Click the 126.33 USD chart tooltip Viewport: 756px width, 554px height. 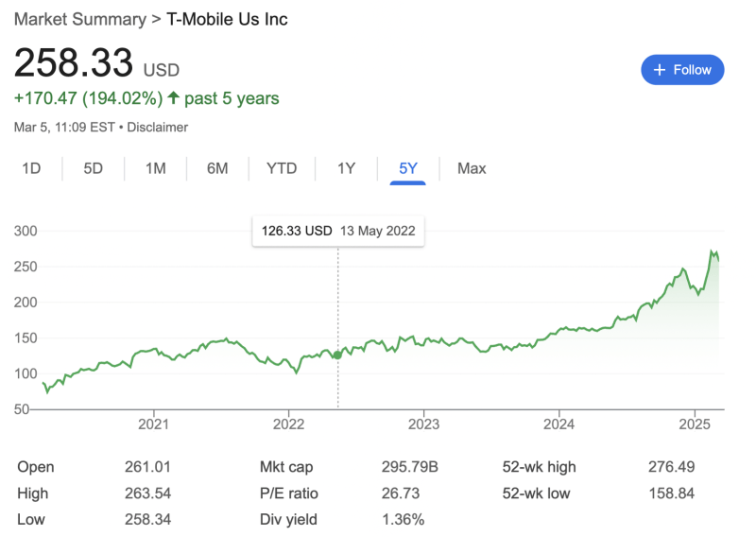click(337, 230)
